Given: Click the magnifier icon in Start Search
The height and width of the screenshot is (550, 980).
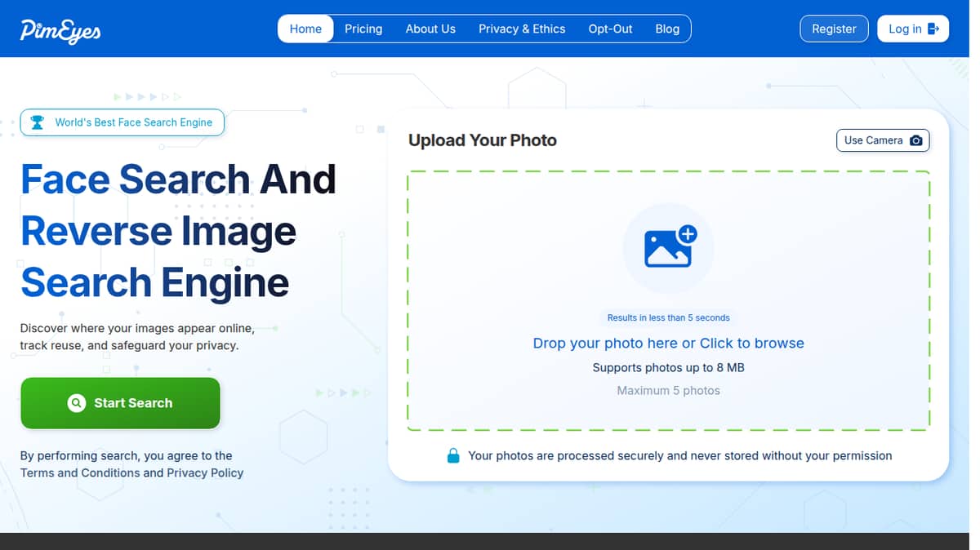Looking at the screenshot, I should (x=77, y=403).
